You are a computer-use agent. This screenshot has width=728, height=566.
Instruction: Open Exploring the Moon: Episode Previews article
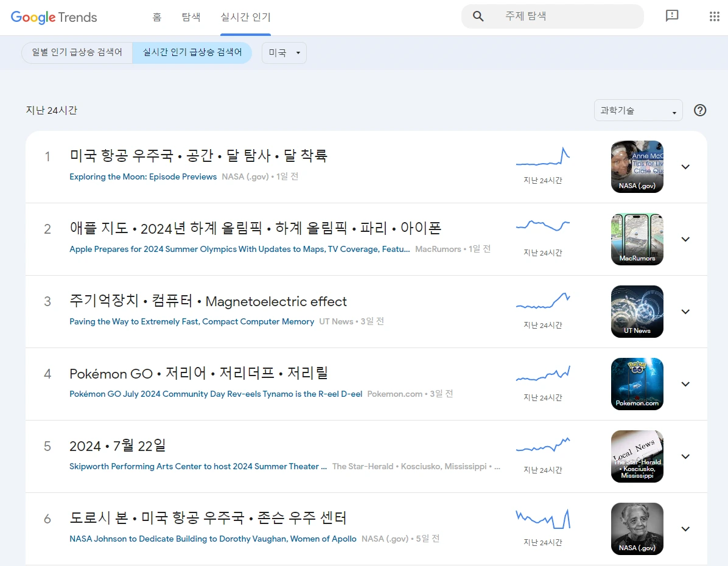(x=143, y=176)
